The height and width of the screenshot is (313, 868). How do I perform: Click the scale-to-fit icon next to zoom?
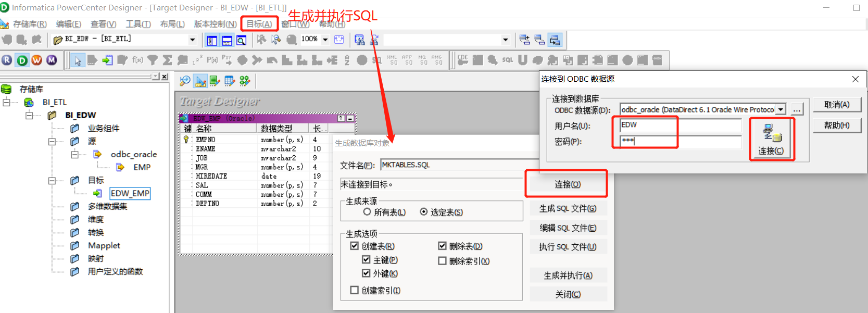[x=339, y=40]
